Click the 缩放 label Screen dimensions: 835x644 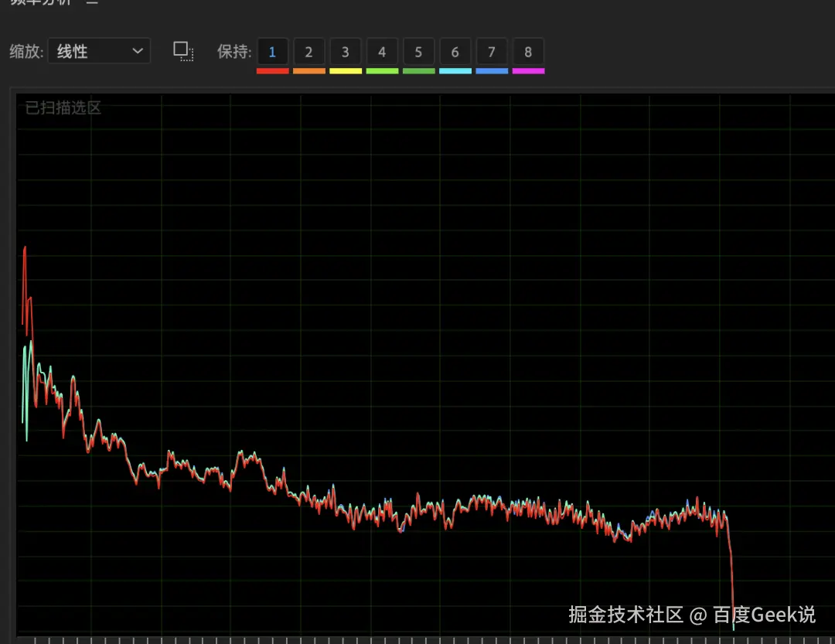(x=26, y=52)
